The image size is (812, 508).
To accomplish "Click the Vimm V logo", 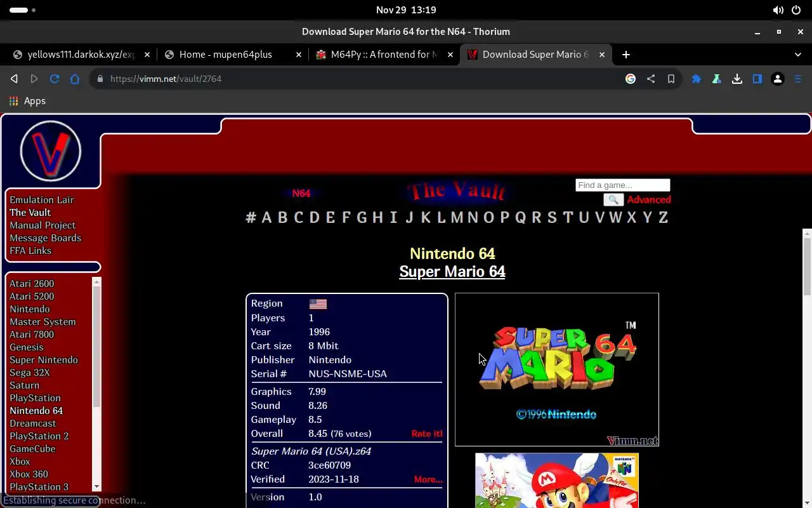I will pyautogui.click(x=51, y=152).
